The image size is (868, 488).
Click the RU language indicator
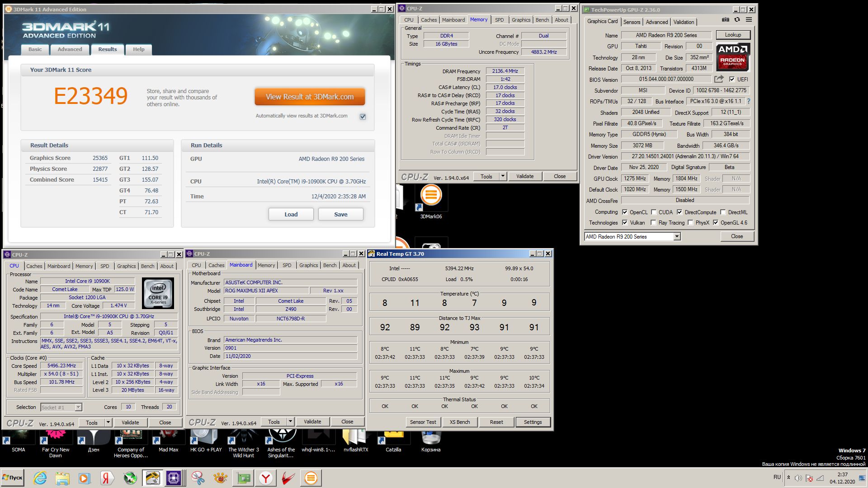pos(777,477)
